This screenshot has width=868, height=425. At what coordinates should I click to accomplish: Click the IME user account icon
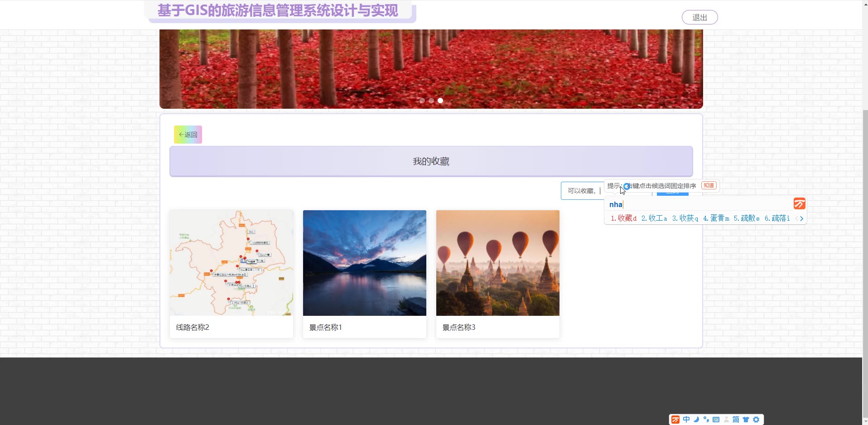click(x=726, y=420)
